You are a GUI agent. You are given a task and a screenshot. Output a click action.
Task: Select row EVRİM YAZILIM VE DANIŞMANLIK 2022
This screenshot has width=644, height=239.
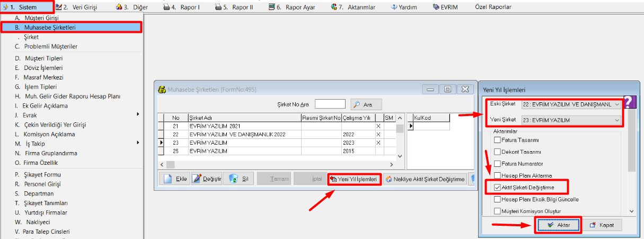(276, 135)
